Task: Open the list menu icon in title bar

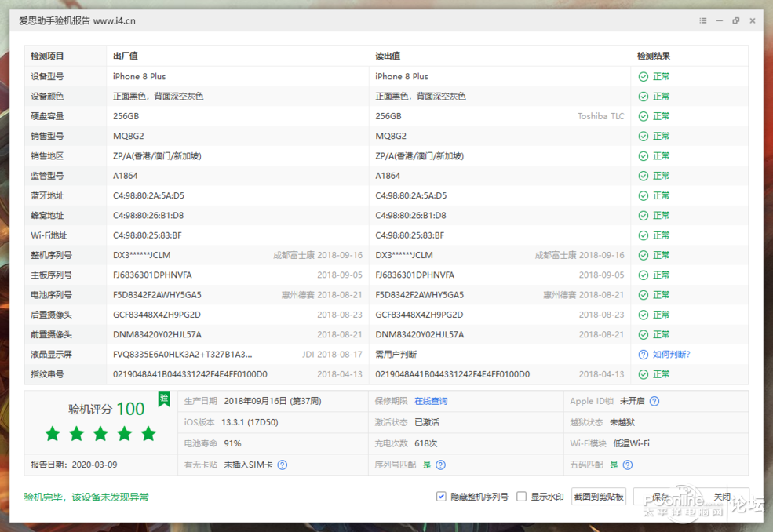Action: pos(703,20)
